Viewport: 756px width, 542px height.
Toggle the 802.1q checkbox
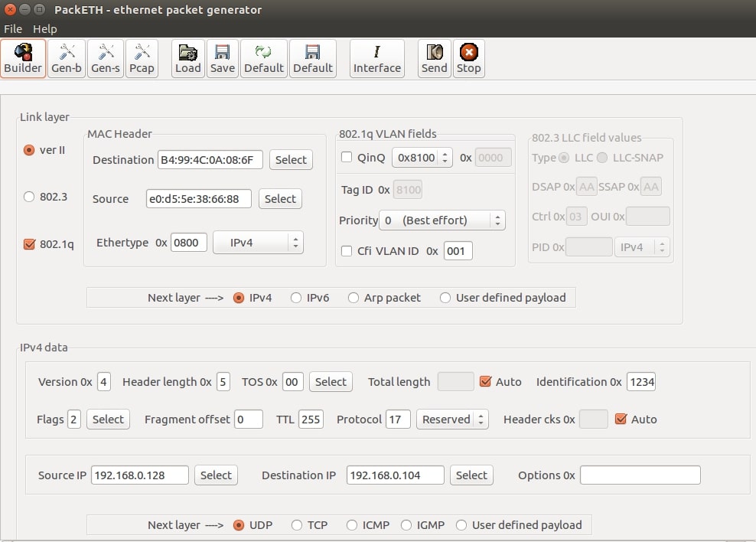29,244
